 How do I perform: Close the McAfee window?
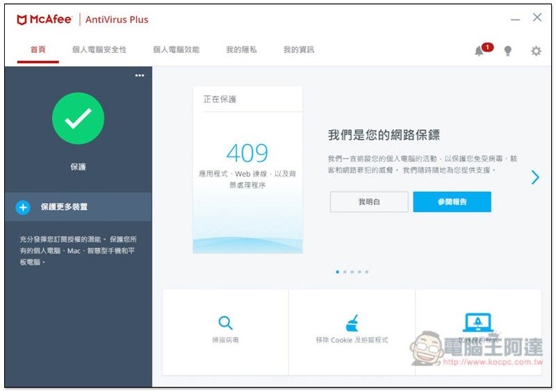point(537,17)
